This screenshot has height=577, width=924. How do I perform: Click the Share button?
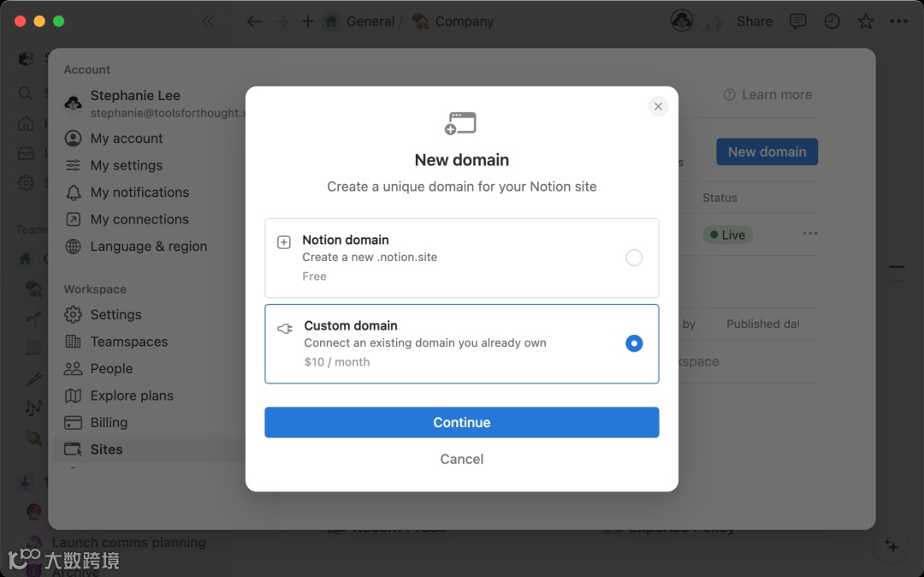[x=755, y=21]
